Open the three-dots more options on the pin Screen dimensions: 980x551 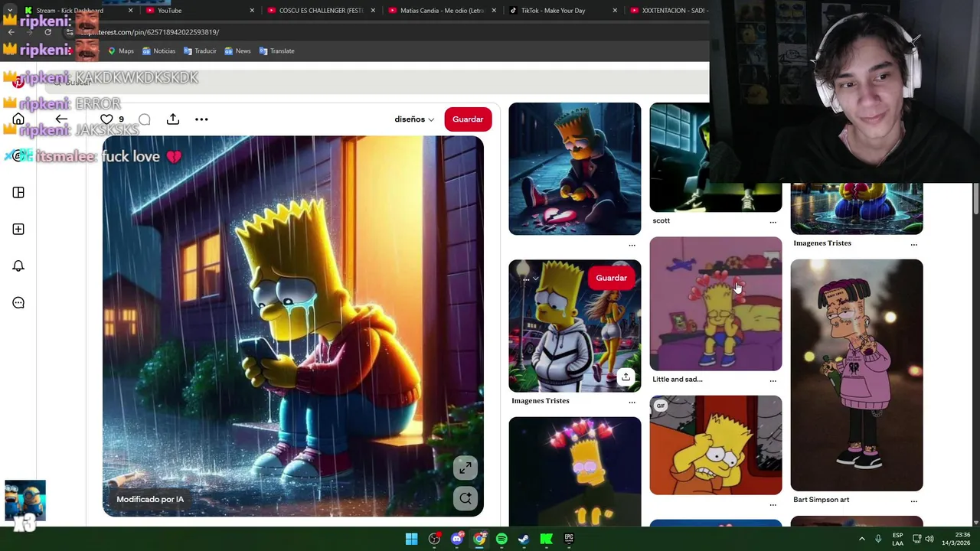tap(201, 119)
